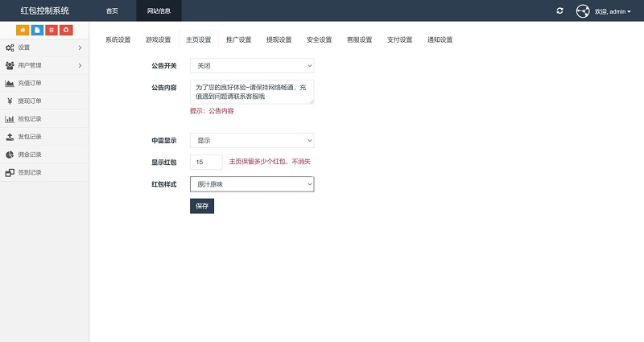The width and height of the screenshot is (644, 342).
Task: Click the orange home shortcut icon
Action: click(23, 30)
